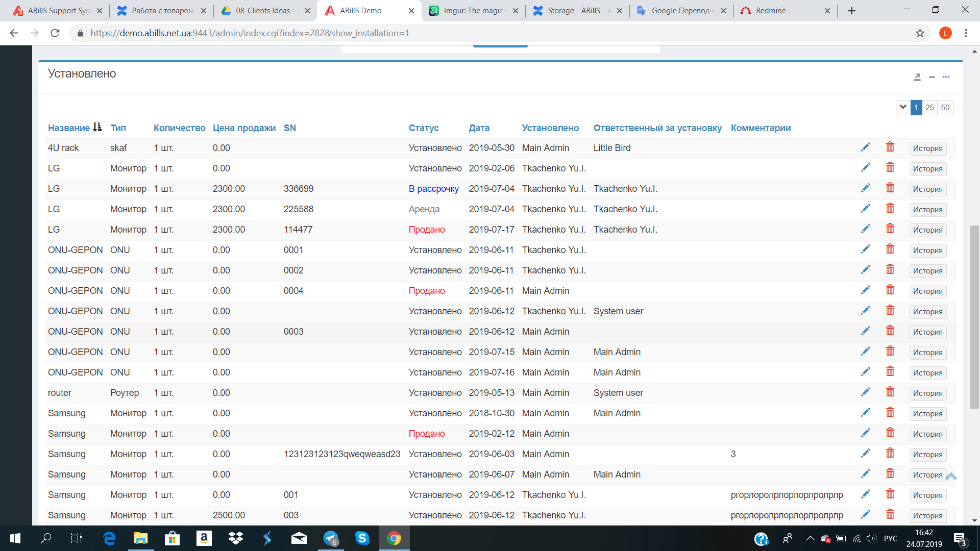Screen dimensions: 980x551
Task: Delete the Samsung row with SN 123123123123qweqweasd23
Action: (x=890, y=453)
